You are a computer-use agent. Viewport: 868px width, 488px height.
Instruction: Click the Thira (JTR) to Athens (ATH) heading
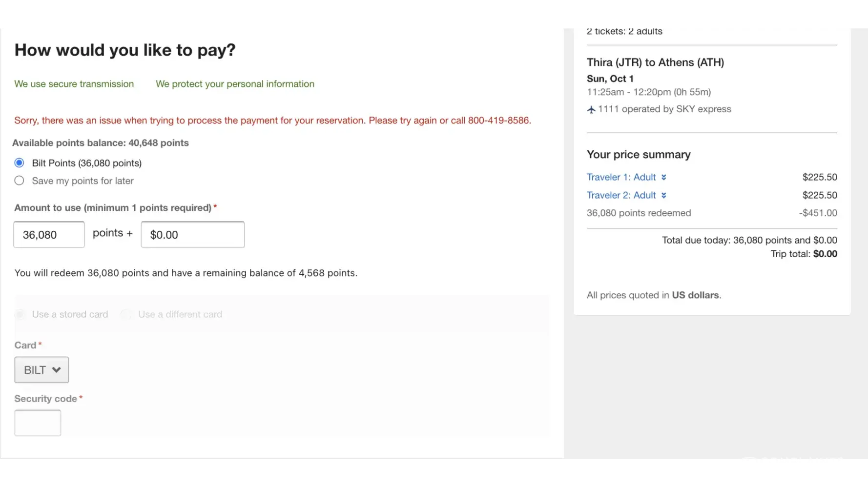(655, 62)
